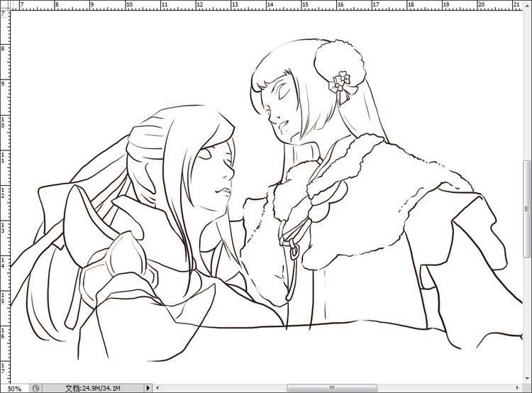Click the document size readout 文档:24.9M/34.1M
532x393 pixels.
coord(93,388)
